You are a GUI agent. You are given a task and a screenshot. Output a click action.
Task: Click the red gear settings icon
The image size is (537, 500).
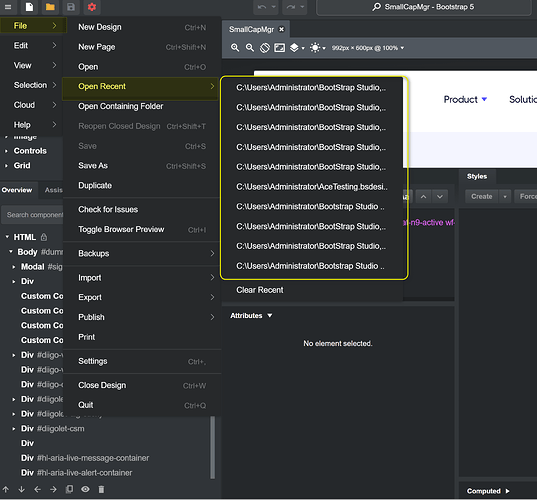91,7
